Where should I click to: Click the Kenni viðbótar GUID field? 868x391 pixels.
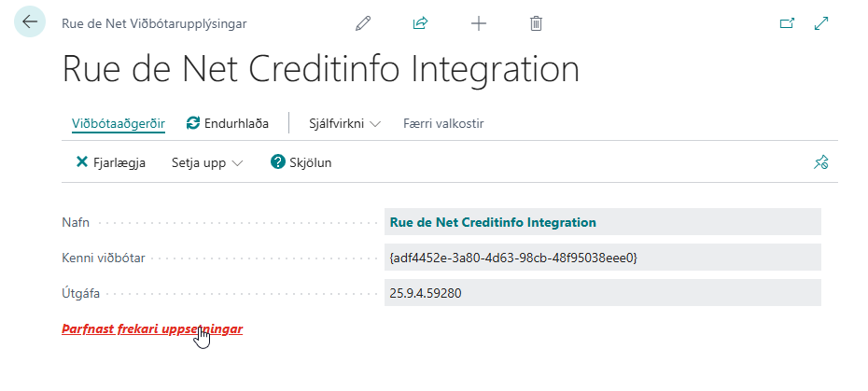(602, 258)
